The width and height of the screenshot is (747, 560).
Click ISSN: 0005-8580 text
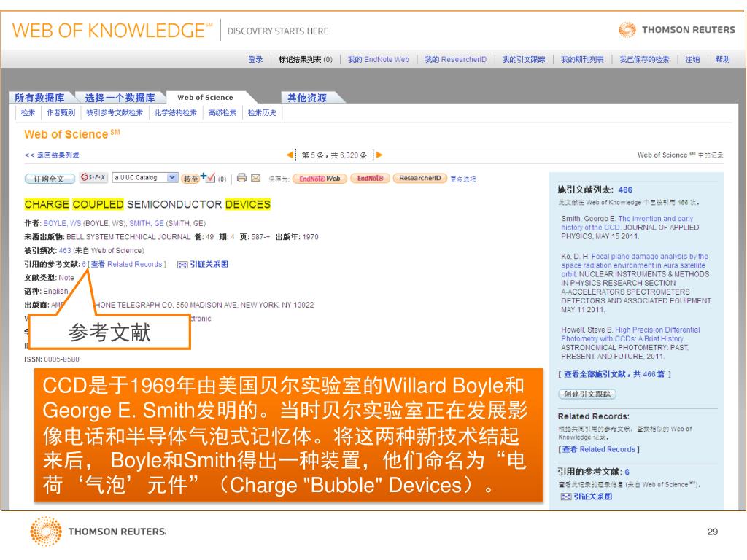[x=52, y=359]
